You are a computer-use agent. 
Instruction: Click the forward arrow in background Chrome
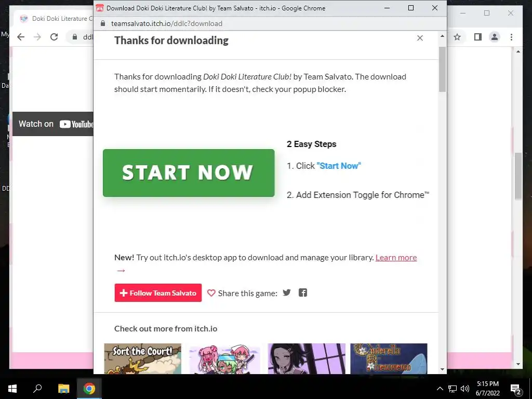click(x=37, y=37)
